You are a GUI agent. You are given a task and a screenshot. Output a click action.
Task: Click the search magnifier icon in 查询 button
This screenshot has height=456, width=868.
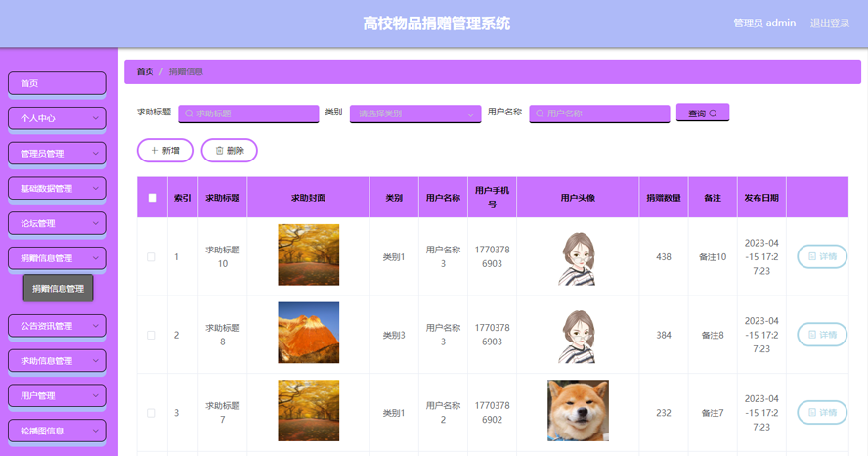click(x=713, y=114)
